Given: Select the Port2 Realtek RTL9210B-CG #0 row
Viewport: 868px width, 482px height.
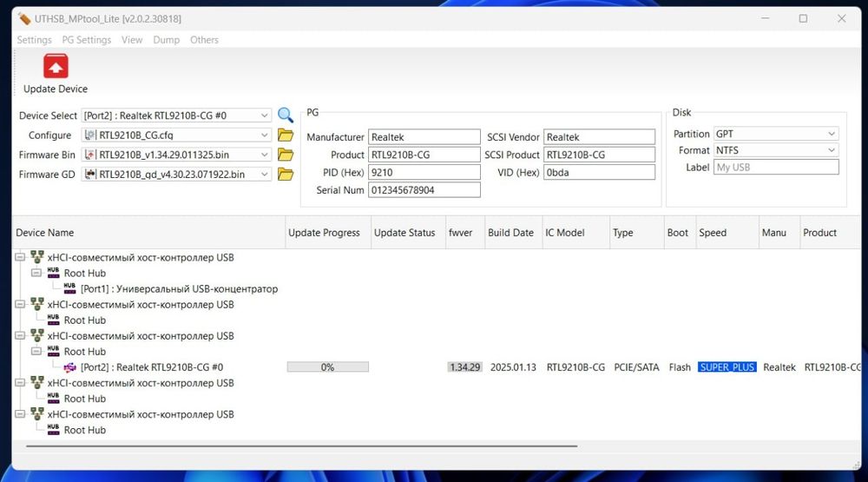Looking at the screenshot, I should pos(152,367).
